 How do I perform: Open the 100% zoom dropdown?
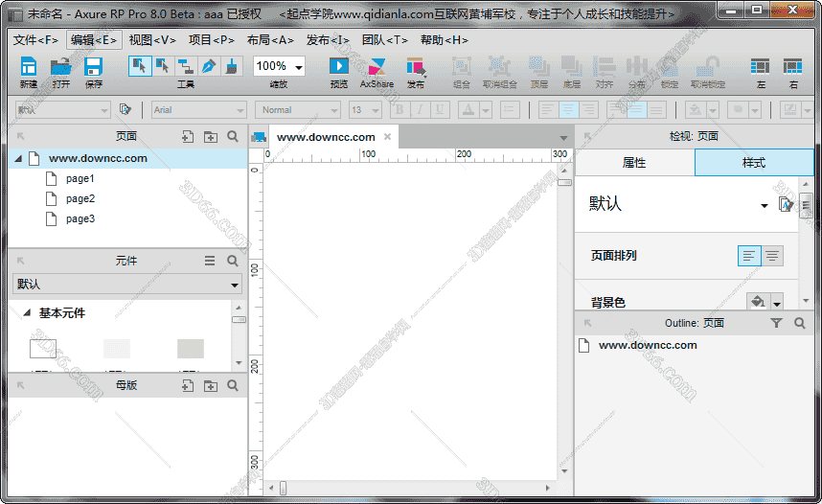coord(299,67)
